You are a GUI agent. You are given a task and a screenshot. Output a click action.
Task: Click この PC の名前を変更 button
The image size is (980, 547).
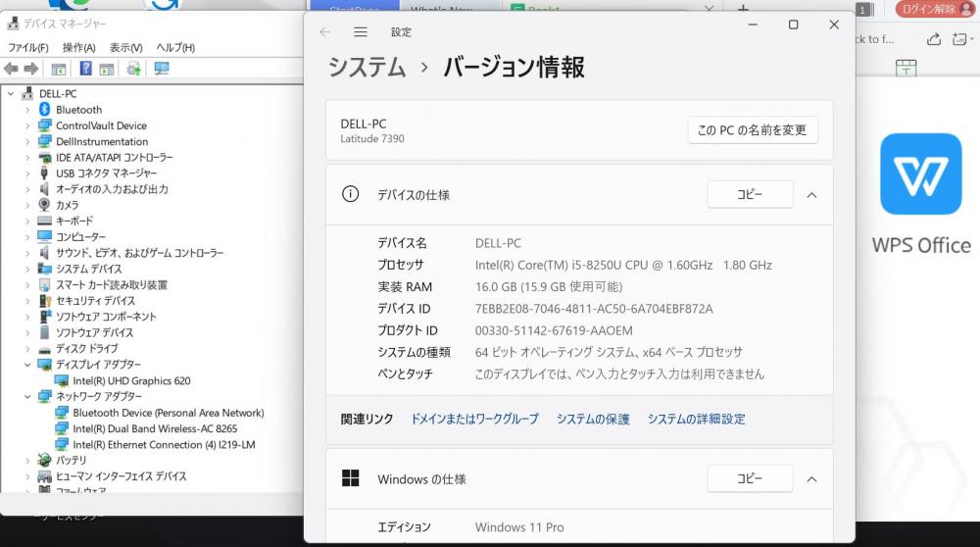[x=753, y=130]
